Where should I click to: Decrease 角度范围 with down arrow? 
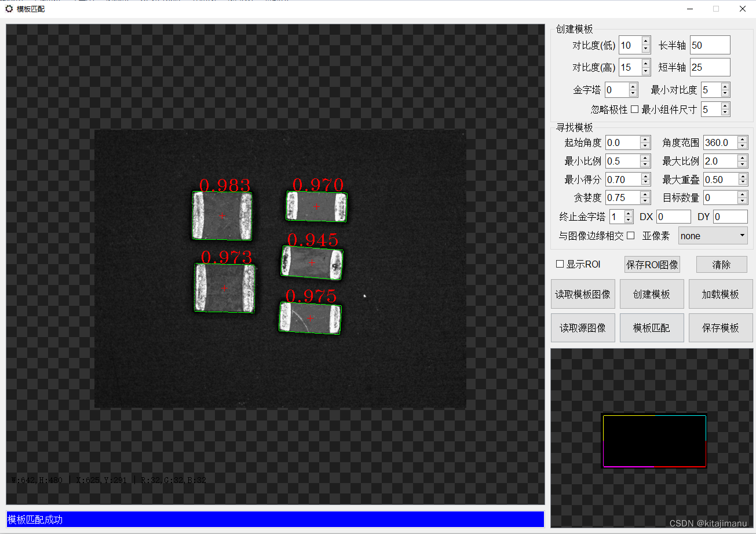[743, 146]
